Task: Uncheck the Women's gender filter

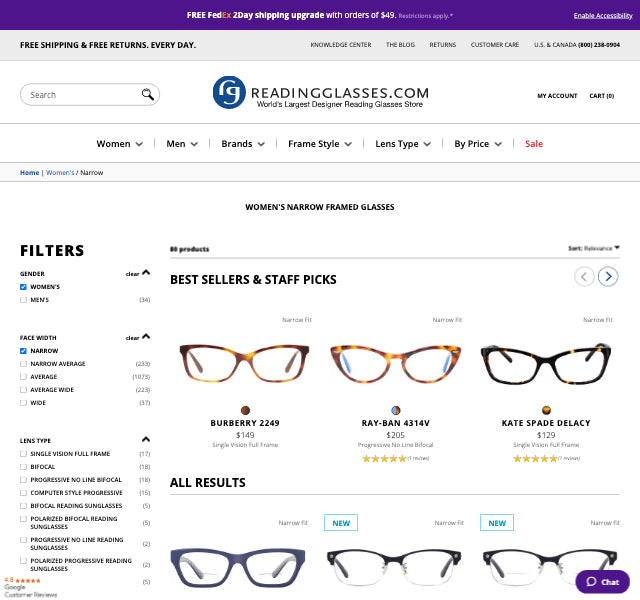Action: pos(23,287)
